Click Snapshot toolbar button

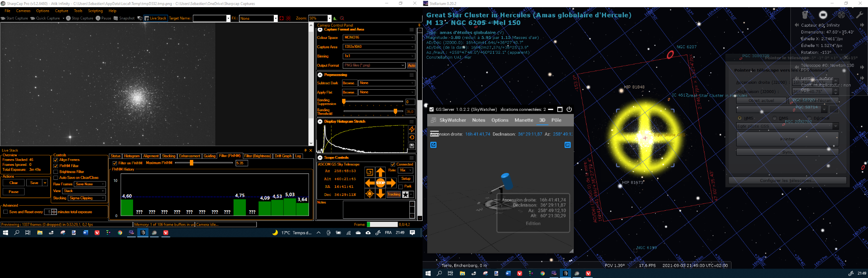pyautogui.click(x=124, y=18)
